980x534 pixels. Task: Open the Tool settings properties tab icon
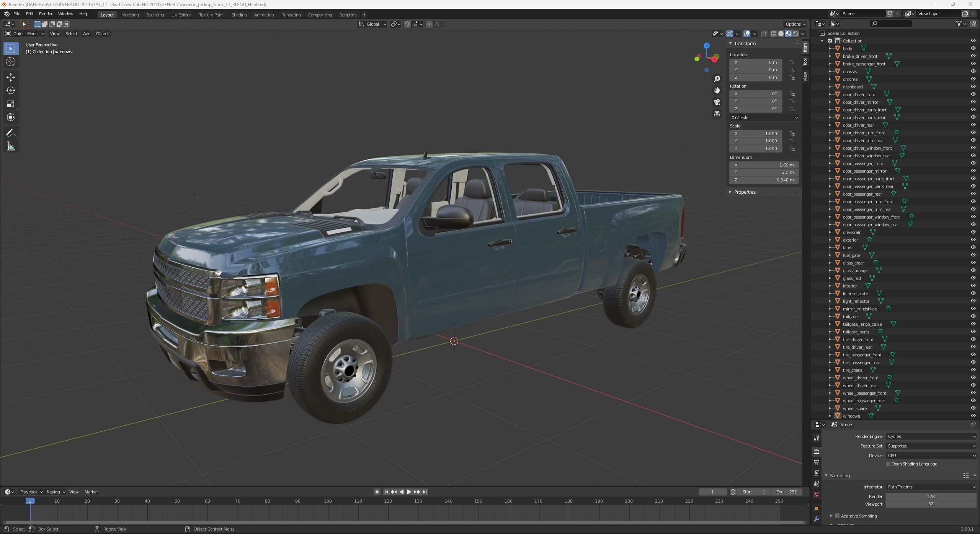(x=817, y=438)
